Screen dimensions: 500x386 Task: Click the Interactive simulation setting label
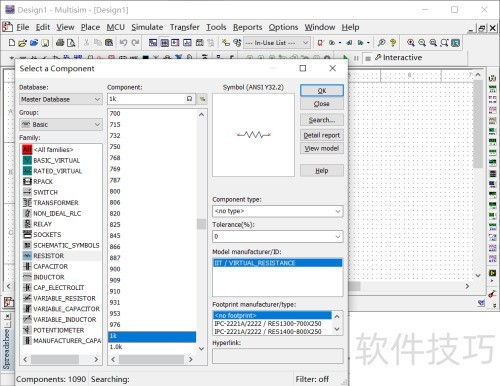click(402, 58)
